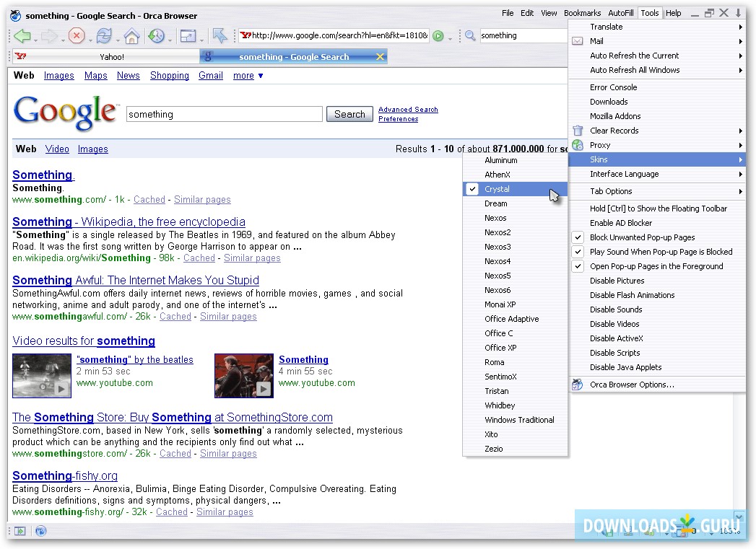756x549 pixels.
Task: Expand the Interface Language submenu
Action: pos(624,174)
